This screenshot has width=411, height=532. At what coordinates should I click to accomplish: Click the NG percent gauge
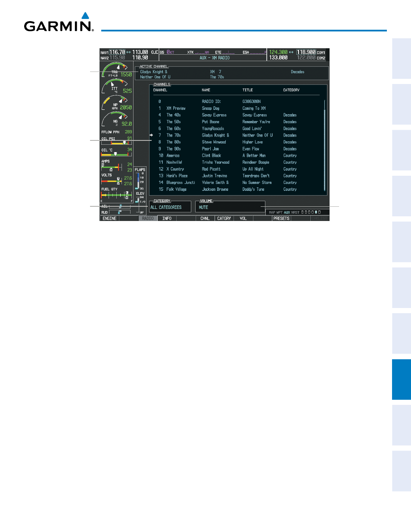117,120
